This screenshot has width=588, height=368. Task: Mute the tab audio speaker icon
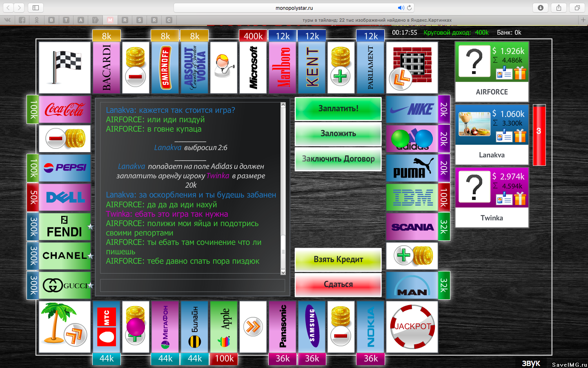(x=401, y=8)
